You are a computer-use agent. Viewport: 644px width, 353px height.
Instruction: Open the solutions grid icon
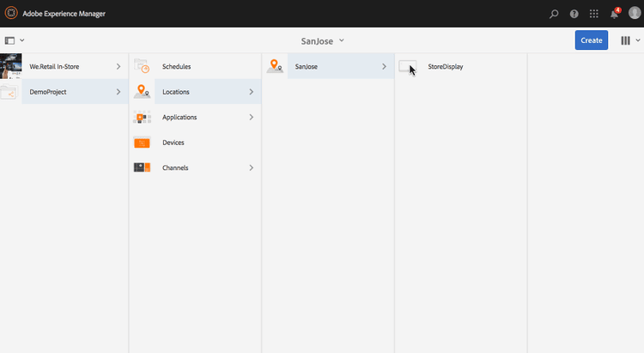click(x=594, y=14)
